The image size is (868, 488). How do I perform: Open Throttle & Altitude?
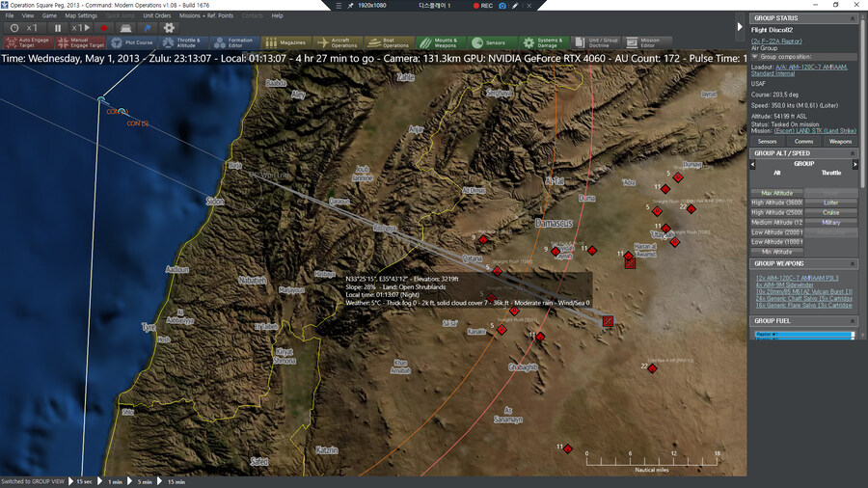click(x=184, y=42)
